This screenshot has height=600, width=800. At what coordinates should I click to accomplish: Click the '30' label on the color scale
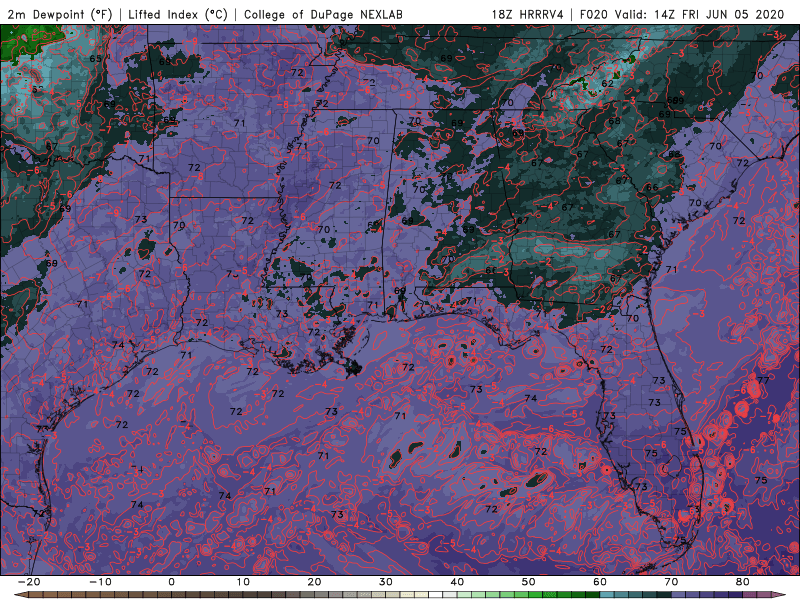coord(386,582)
